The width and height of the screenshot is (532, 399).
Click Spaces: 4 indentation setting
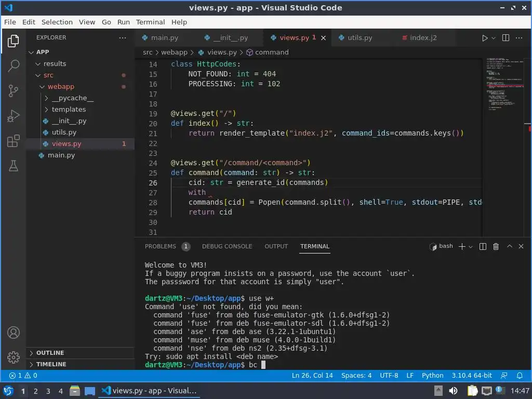point(356,376)
